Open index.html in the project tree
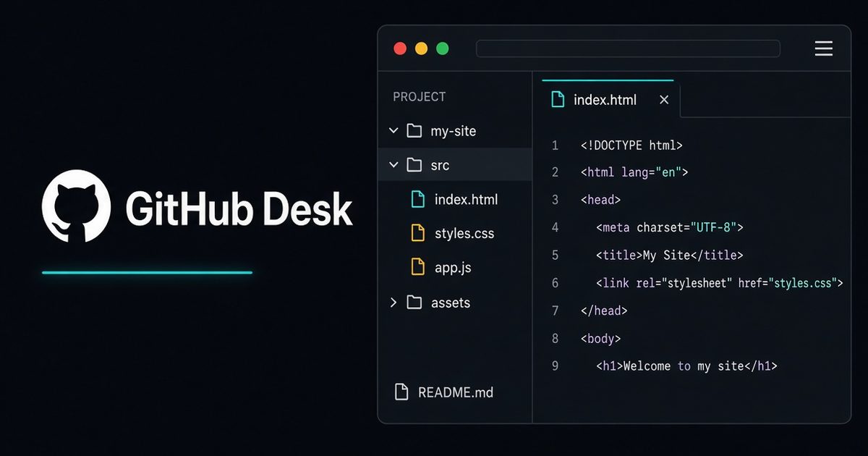Screen dimensions: 868x456 pyautogui.click(x=466, y=199)
